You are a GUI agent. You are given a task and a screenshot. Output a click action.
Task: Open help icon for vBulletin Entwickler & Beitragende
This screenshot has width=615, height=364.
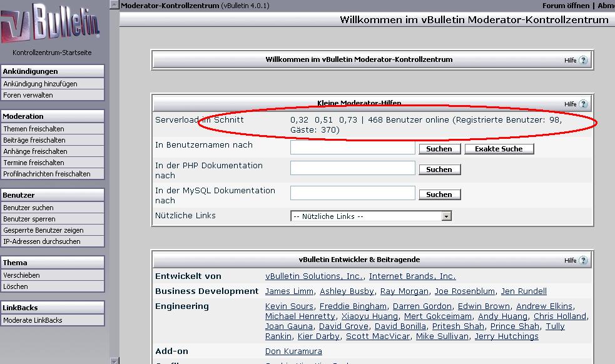(x=583, y=260)
